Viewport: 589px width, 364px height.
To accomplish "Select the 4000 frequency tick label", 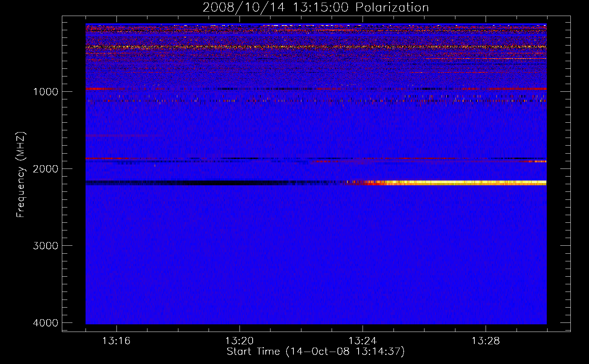I will click(x=46, y=323).
